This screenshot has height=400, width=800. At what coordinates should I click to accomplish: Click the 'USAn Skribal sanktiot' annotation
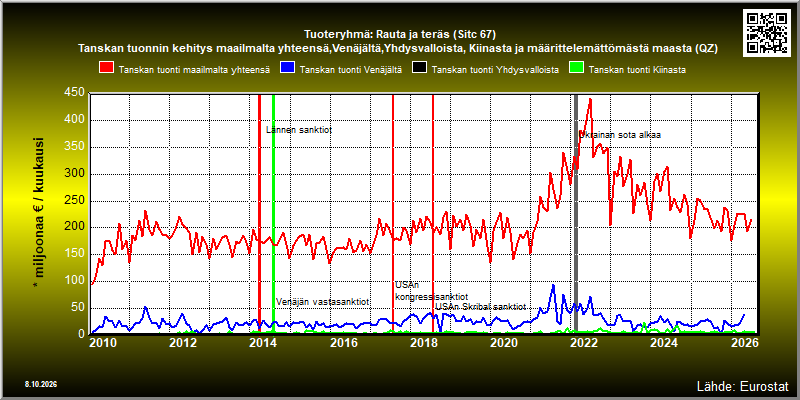[480, 307]
